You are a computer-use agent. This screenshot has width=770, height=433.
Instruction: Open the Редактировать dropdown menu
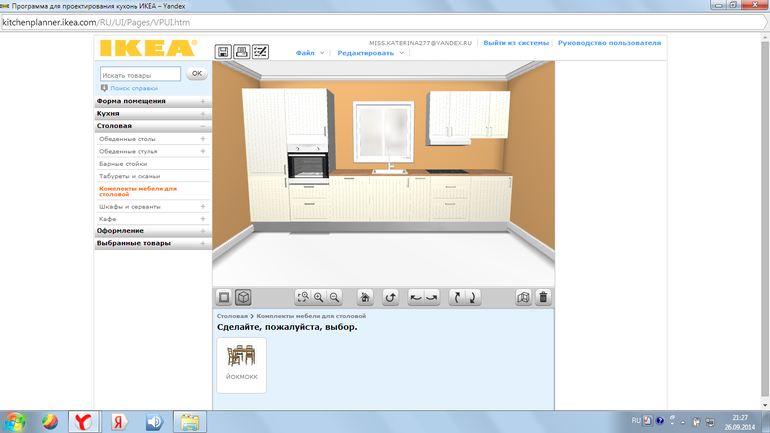click(370, 53)
